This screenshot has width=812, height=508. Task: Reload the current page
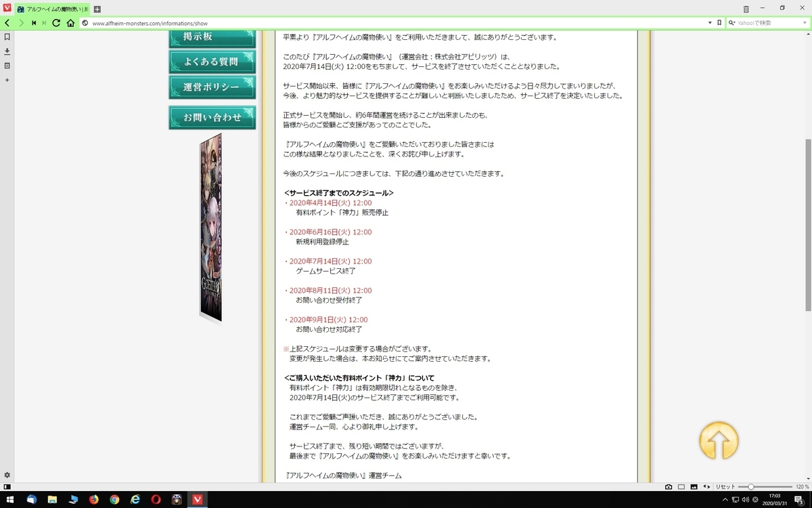point(56,23)
